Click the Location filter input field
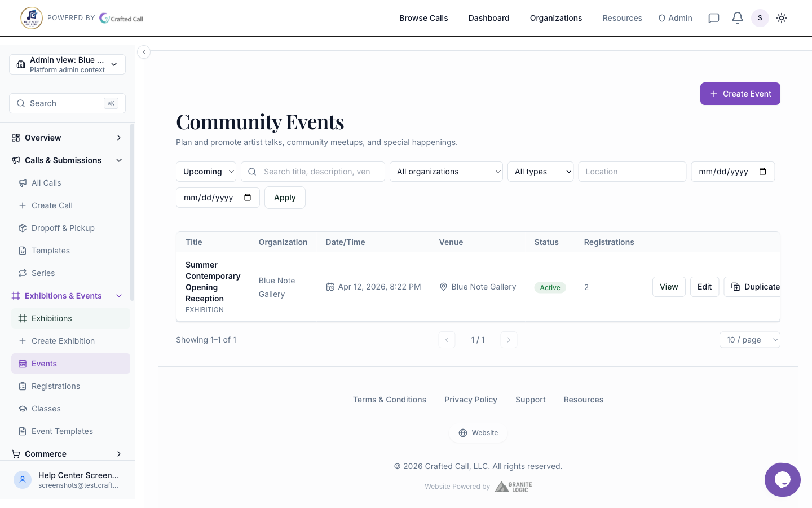The height and width of the screenshot is (508, 812). pos(632,172)
